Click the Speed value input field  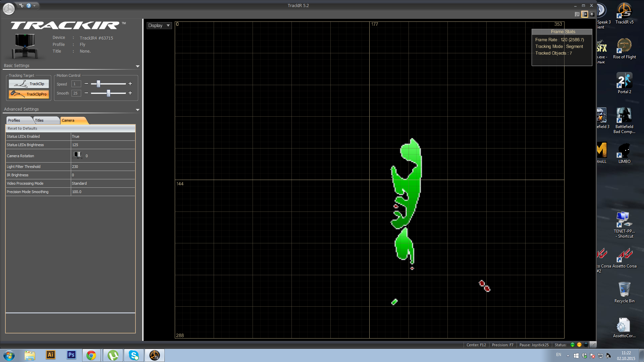(76, 84)
